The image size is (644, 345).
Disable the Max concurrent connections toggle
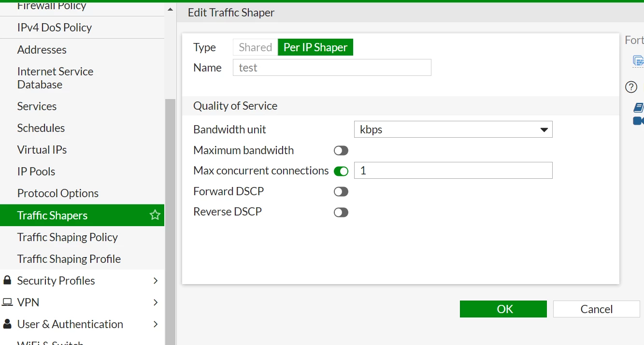pos(341,171)
